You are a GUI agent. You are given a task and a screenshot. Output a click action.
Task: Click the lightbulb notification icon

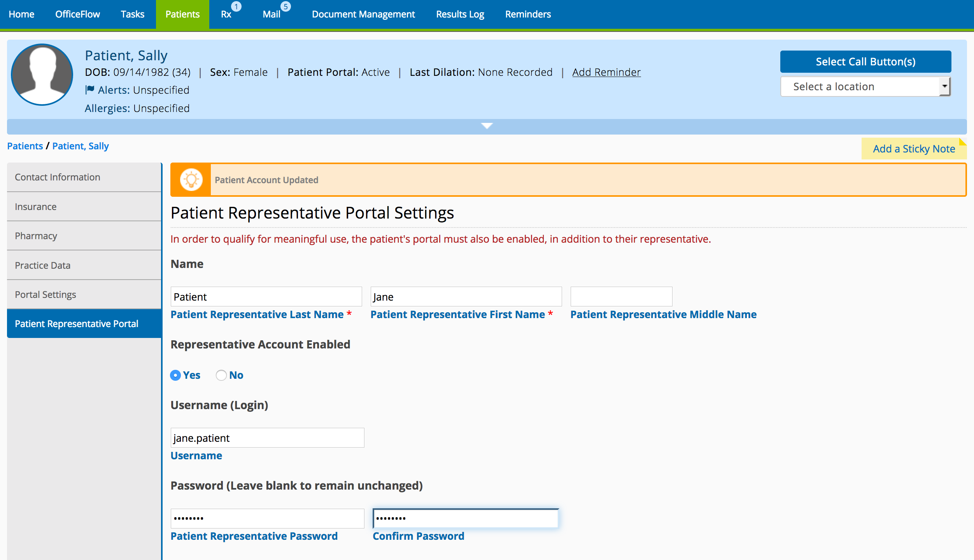click(x=191, y=180)
